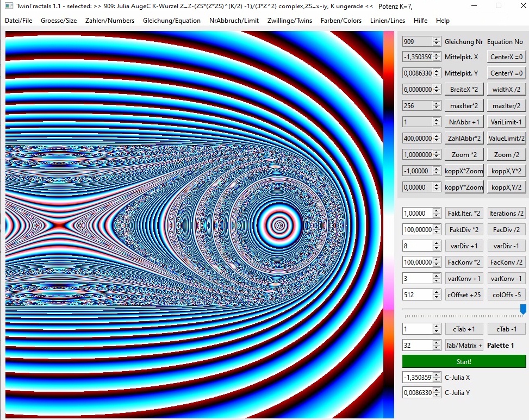
Task: Open the Zahlen/Numbers menu
Action: pos(110,21)
